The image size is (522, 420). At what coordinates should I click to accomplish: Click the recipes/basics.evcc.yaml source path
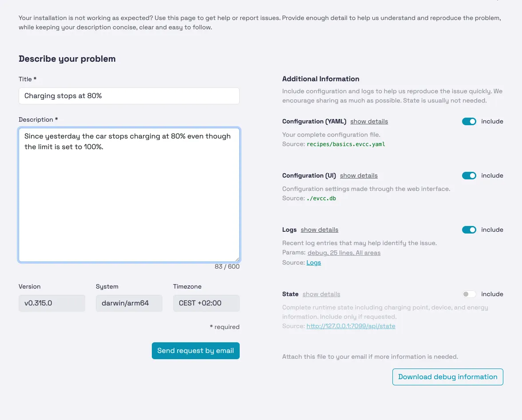coord(346,144)
